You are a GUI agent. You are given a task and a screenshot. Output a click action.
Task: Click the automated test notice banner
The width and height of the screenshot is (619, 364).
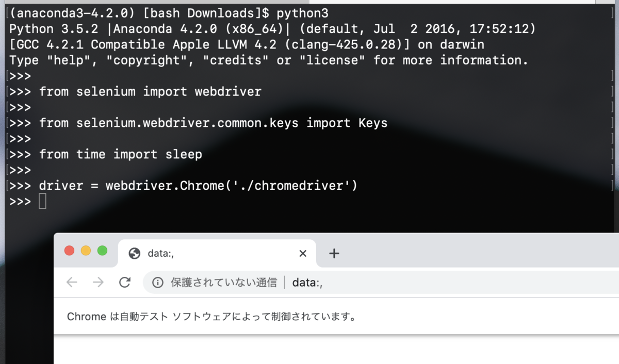(x=211, y=316)
